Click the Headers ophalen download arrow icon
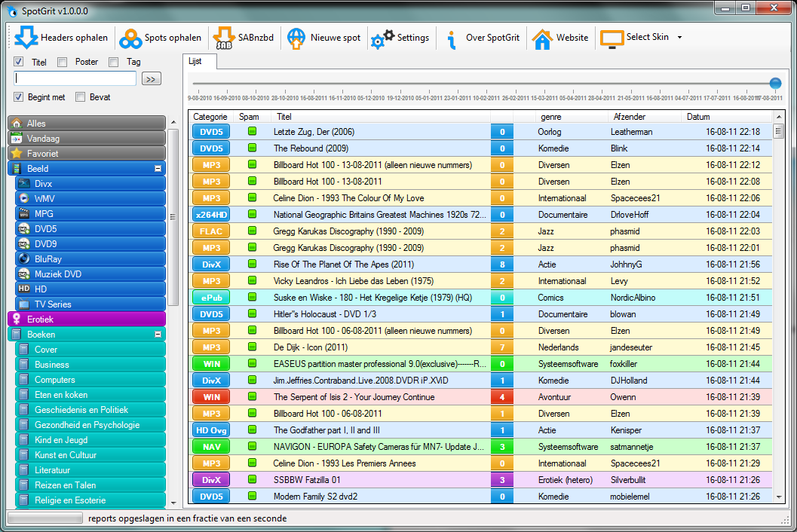This screenshot has width=797, height=532. 26,37
